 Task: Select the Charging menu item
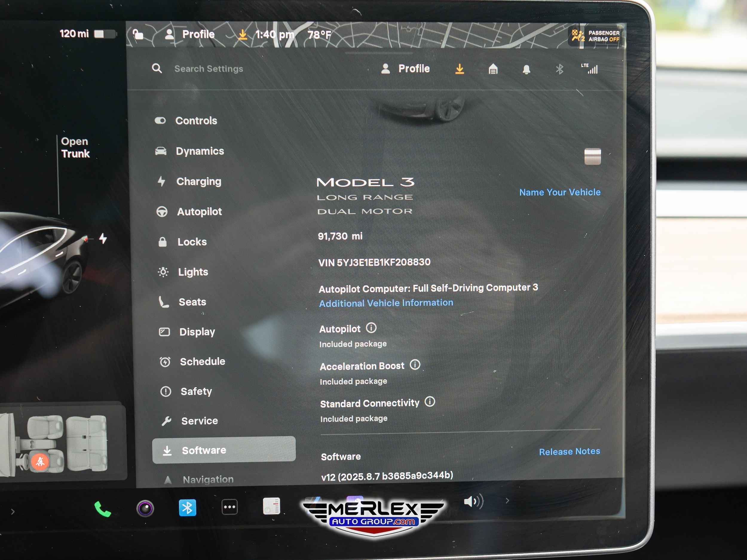click(x=199, y=182)
